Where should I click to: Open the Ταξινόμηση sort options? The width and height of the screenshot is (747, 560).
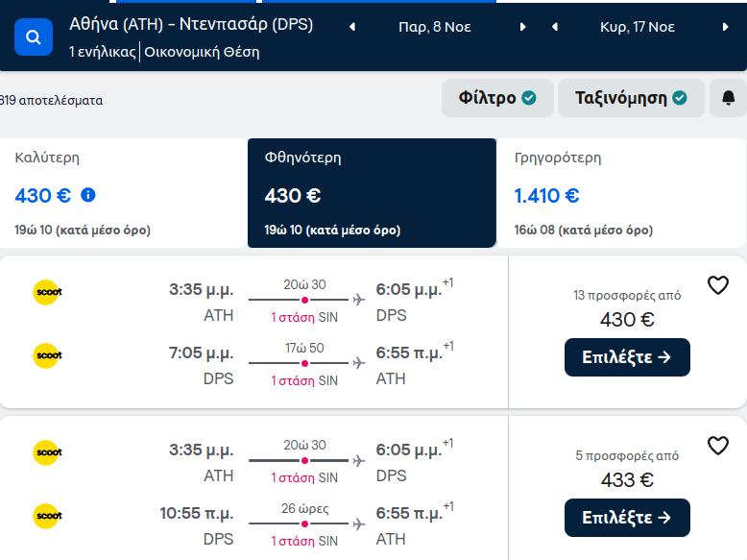[x=631, y=98]
